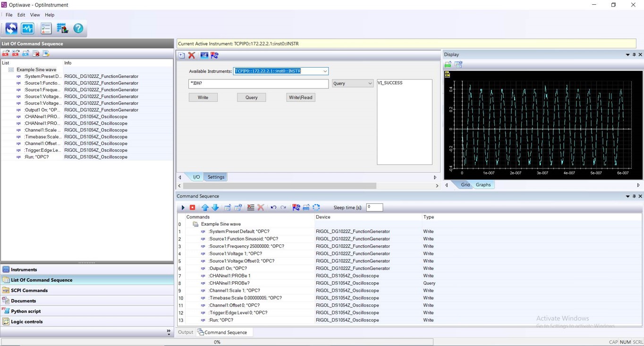Switch to the Graphs tab
644x346 pixels.
click(483, 185)
